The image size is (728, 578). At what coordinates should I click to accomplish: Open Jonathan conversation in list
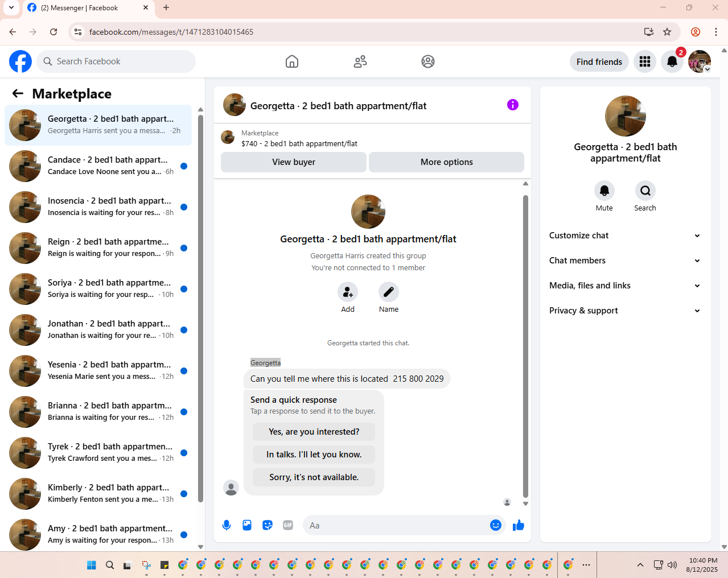point(98,330)
